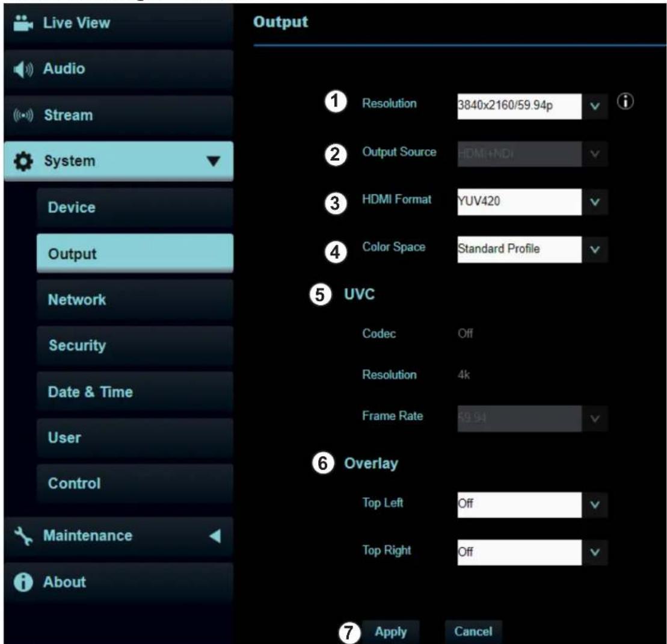Screen dimensions: 667x644
Task: Click the Output Source label
Action: (x=399, y=152)
